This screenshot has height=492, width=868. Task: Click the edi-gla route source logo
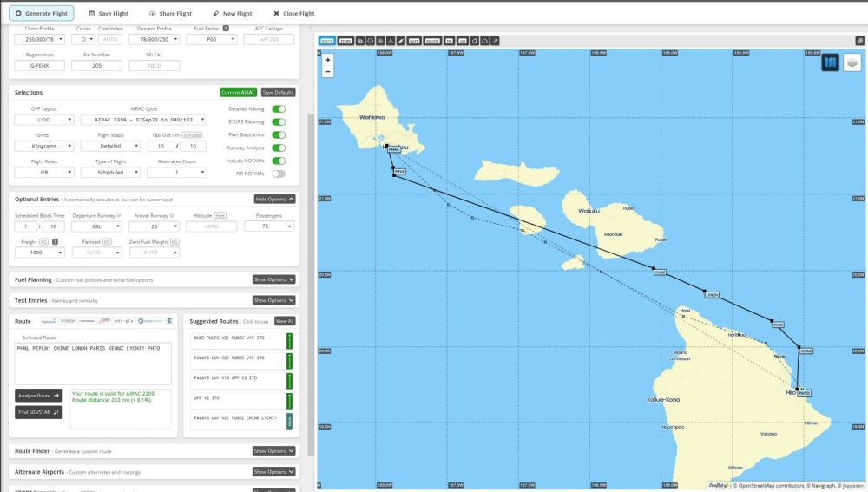(x=123, y=321)
